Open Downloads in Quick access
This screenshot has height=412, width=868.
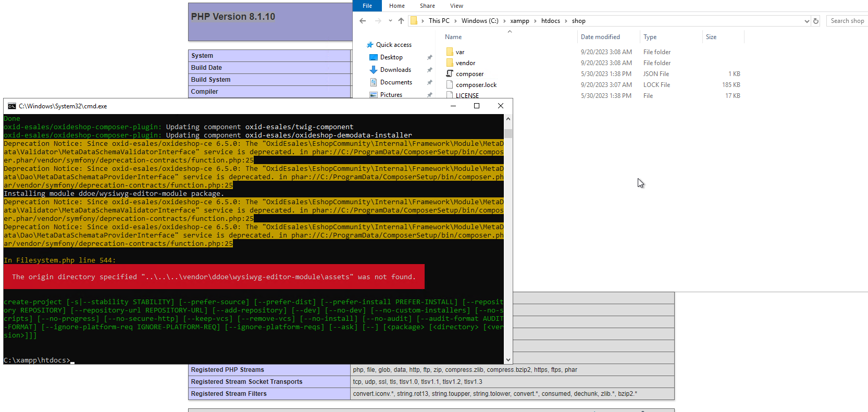[x=395, y=70]
